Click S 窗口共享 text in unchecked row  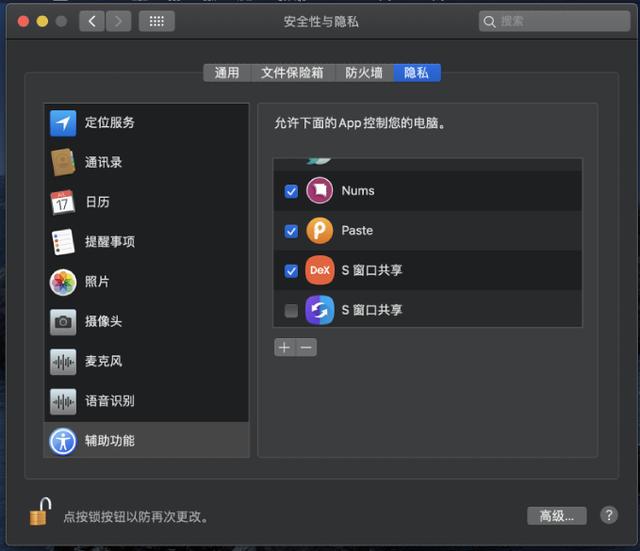(x=372, y=310)
